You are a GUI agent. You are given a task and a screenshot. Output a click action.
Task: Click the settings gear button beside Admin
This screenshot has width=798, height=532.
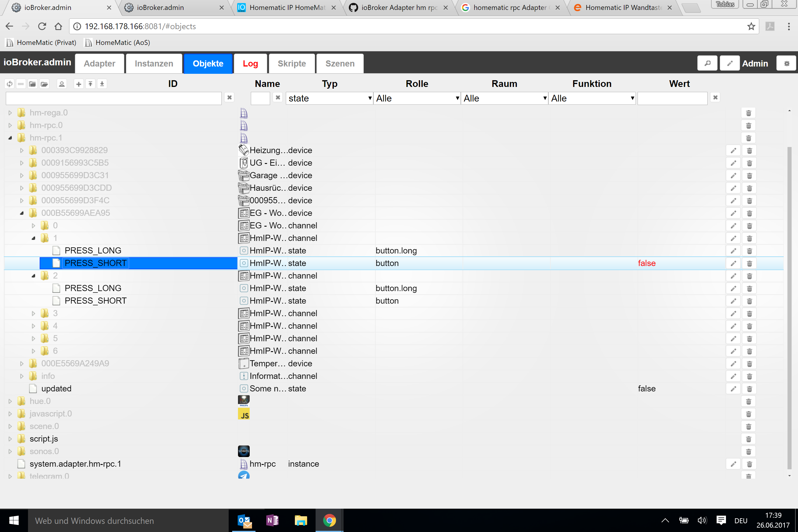click(786, 64)
